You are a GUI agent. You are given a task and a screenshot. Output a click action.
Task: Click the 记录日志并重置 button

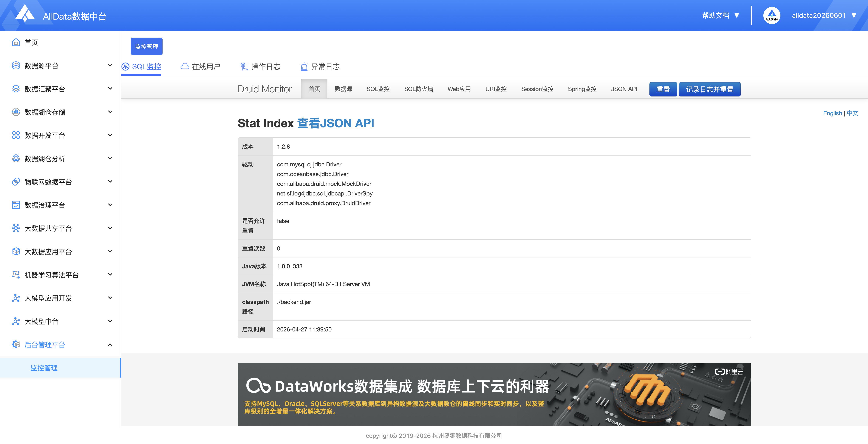(x=710, y=89)
